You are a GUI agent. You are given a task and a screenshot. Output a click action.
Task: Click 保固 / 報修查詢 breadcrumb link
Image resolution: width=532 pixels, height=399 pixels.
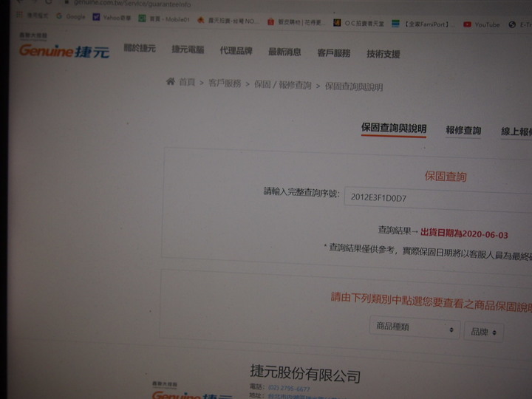click(x=282, y=85)
